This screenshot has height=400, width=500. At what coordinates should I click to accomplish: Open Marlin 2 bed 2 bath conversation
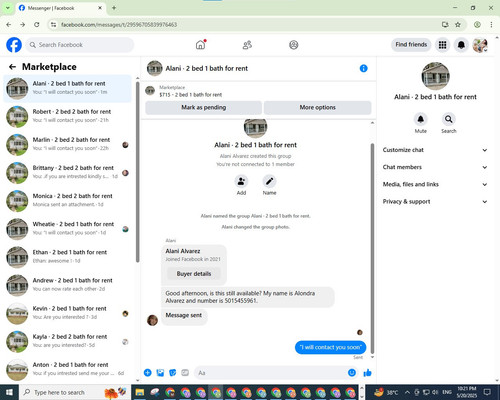click(x=68, y=144)
